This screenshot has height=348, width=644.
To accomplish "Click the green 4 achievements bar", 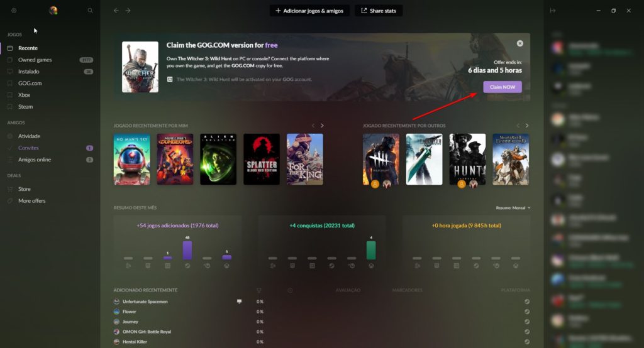I will click(x=371, y=251).
